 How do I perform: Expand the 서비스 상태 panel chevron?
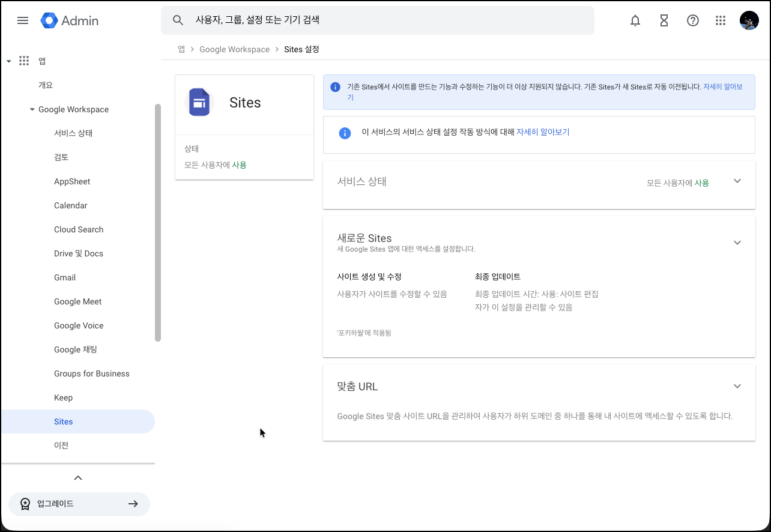(x=737, y=181)
